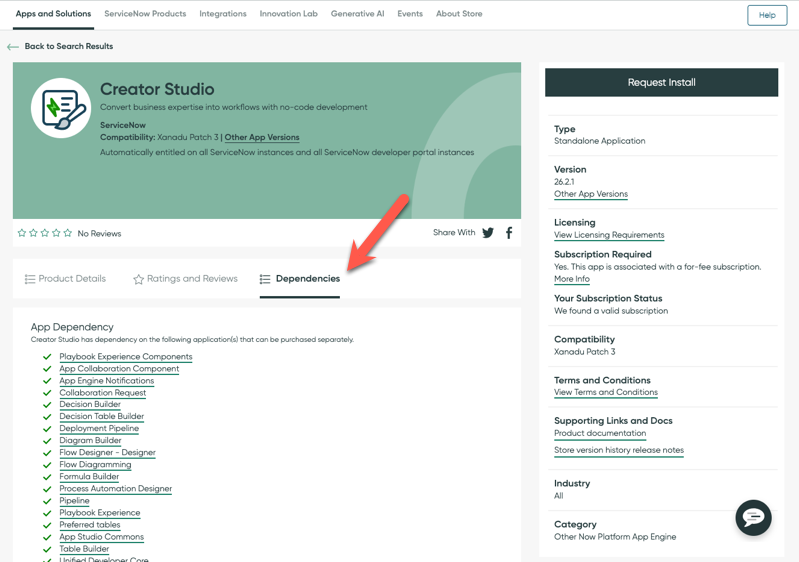Image resolution: width=799 pixels, height=562 pixels.
Task: Switch to Product Details tab
Action: pos(65,279)
